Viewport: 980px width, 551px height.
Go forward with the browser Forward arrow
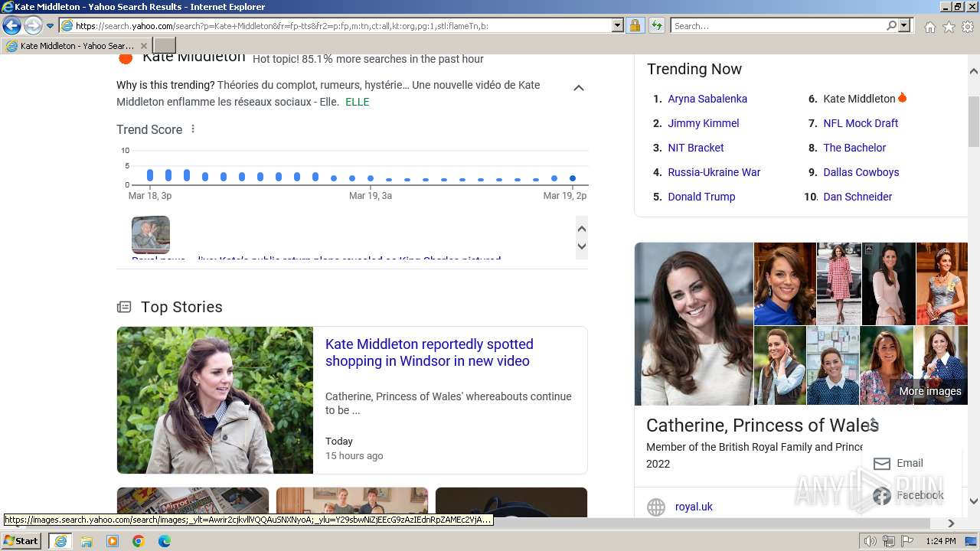[33, 25]
